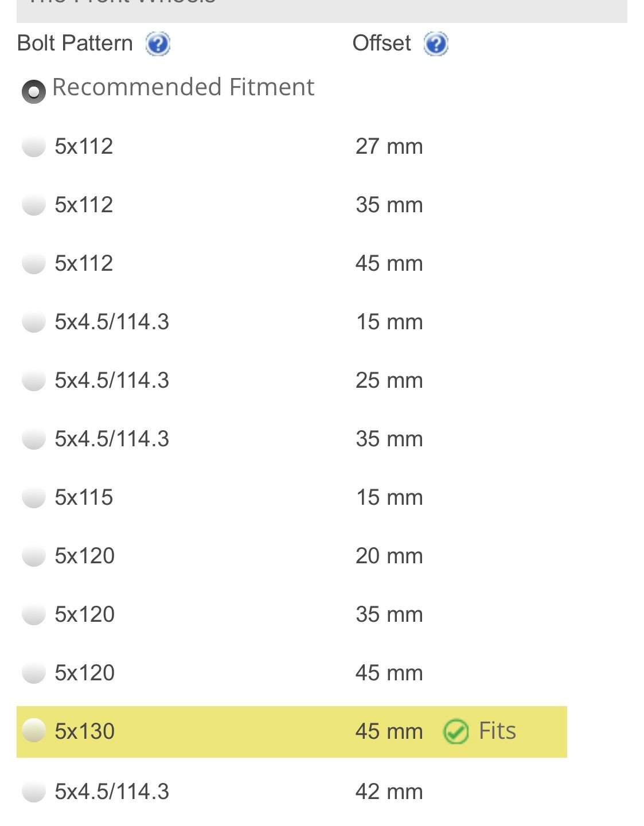Click the "Recommended Fitment" label text

183,87
